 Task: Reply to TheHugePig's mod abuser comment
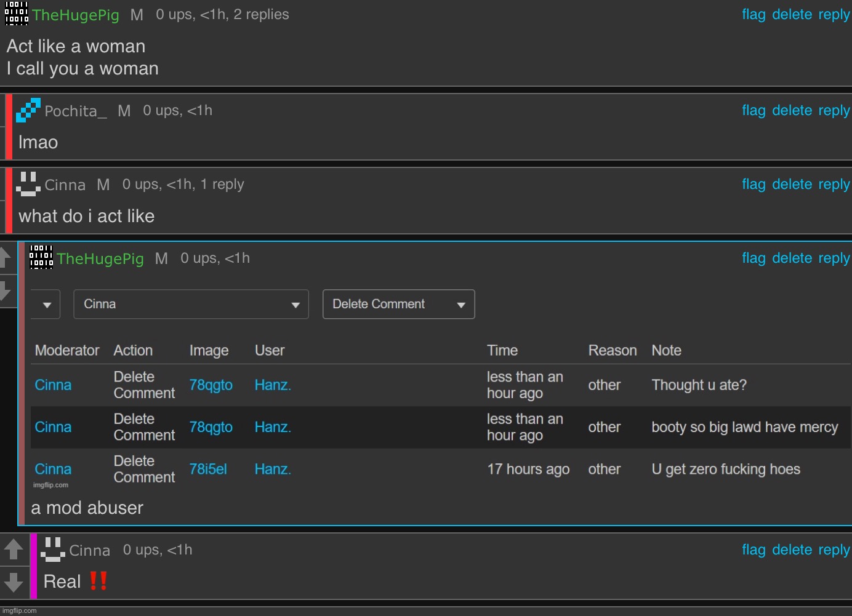(834, 258)
